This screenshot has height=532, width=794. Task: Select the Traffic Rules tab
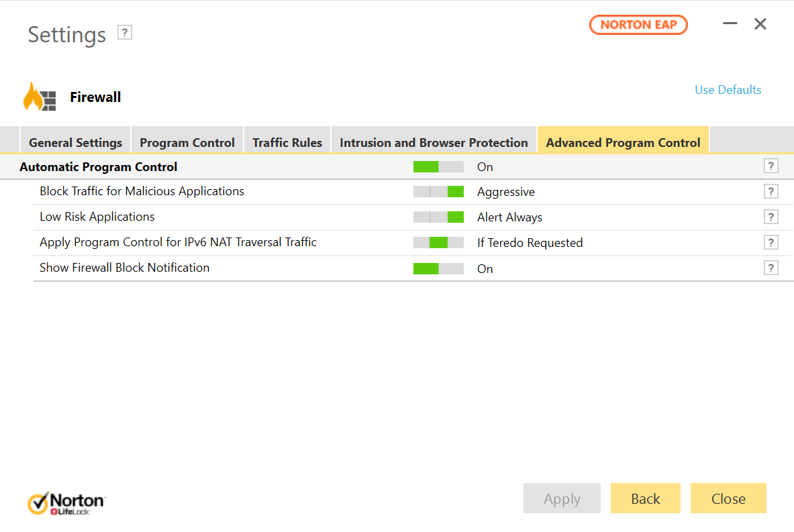[287, 142]
